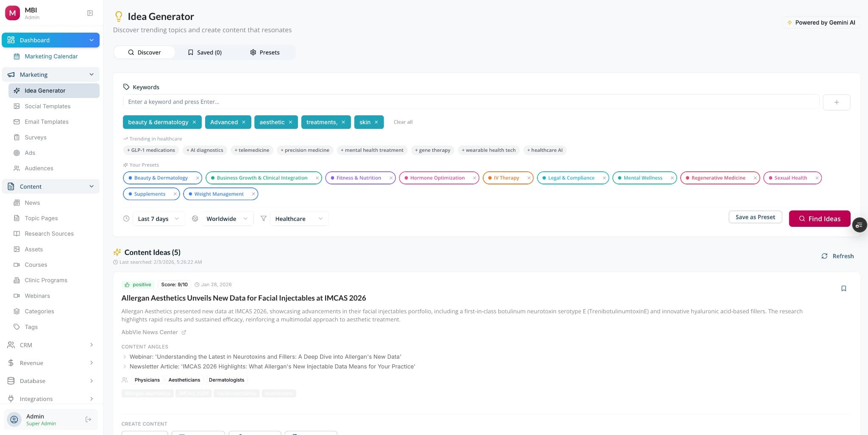Click the Find Ideas button
Screen dimensions: 868x435
pos(819,219)
